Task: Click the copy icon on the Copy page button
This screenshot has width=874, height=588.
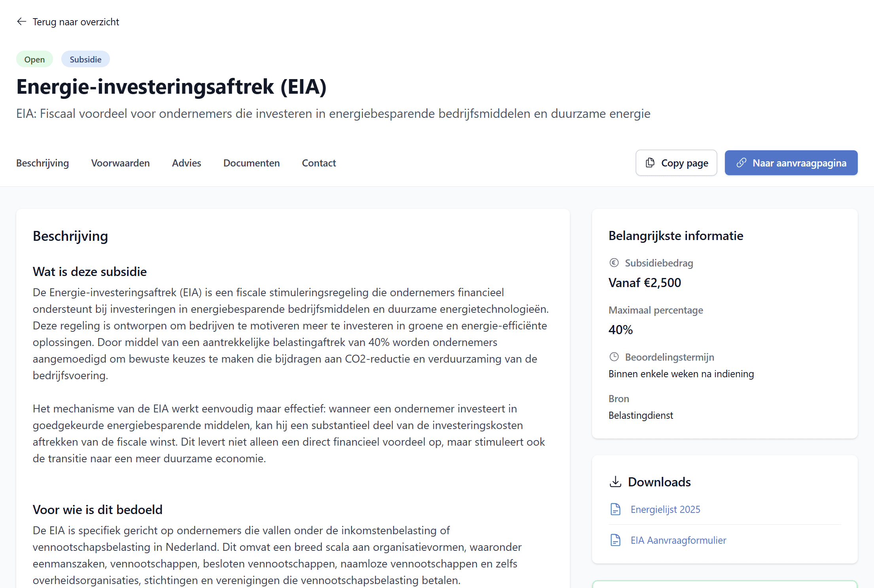Action: click(650, 163)
